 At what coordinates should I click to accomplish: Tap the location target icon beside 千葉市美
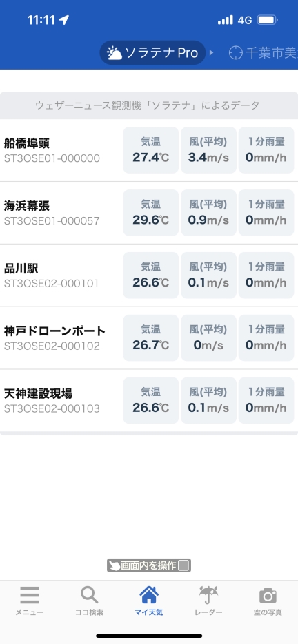[235, 53]
